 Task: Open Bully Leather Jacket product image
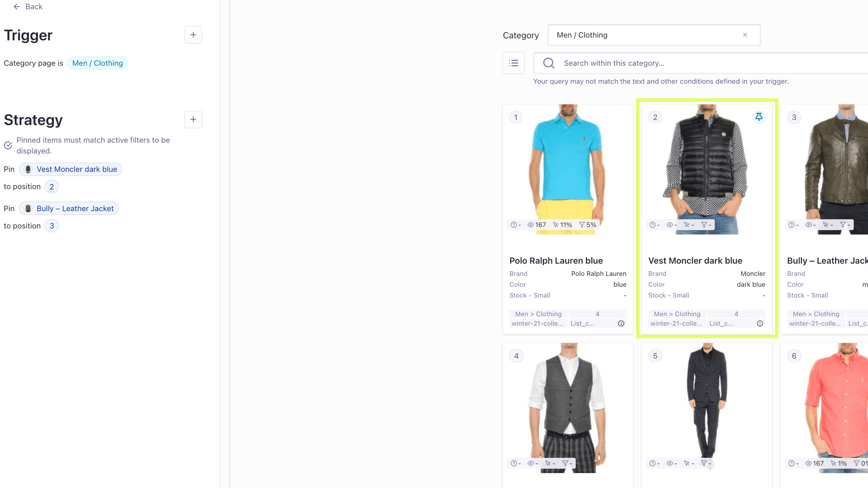824,169
